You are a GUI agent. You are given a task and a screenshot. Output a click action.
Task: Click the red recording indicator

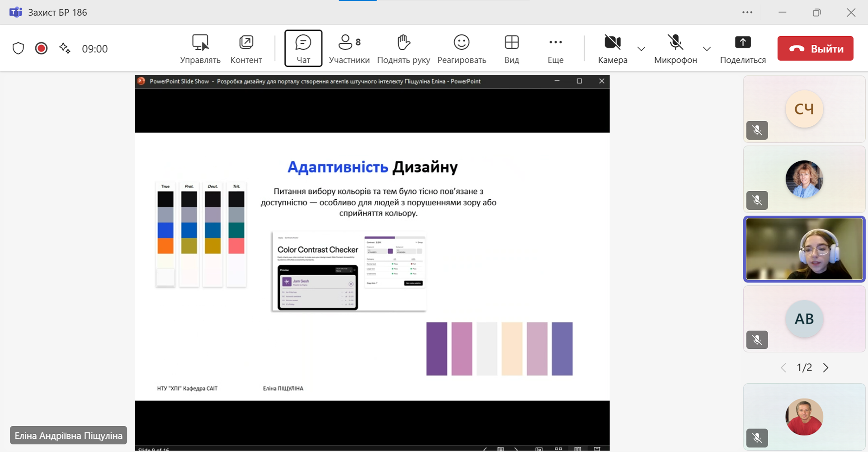(41, 48)
